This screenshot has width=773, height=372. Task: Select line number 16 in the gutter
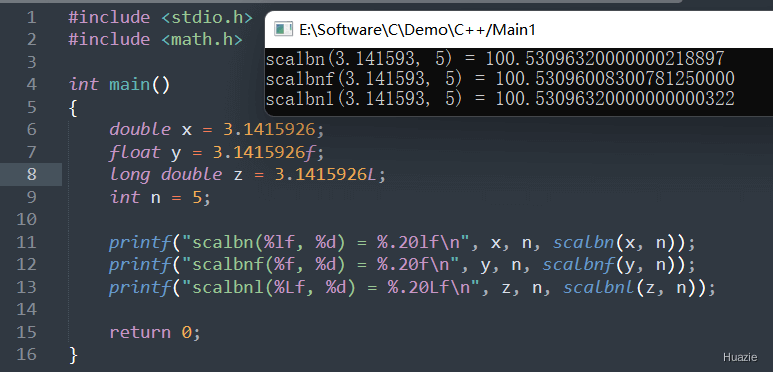point(27,354)
